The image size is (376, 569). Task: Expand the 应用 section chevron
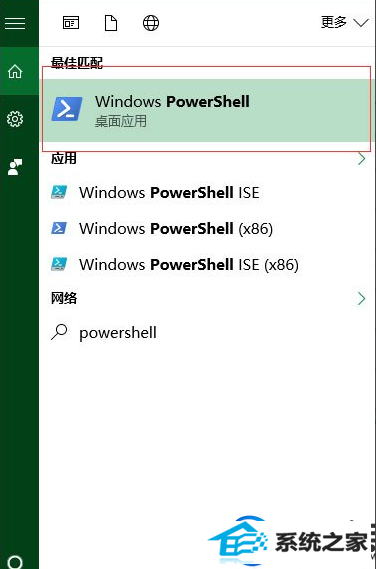[x=361, y=159]
